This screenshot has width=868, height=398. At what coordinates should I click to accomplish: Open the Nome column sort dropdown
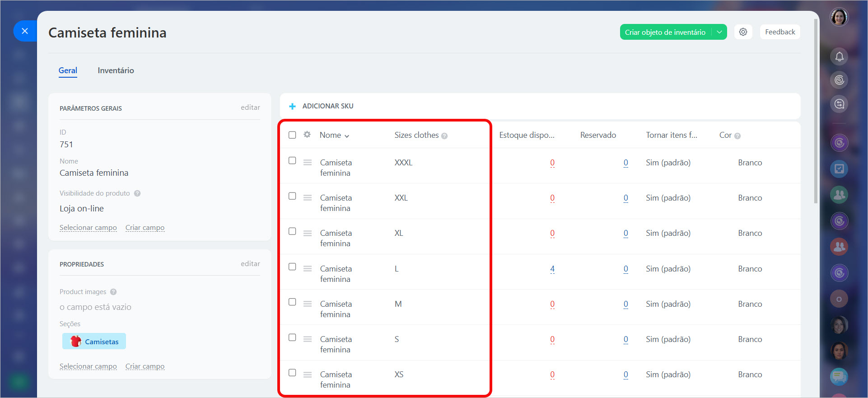point(347,136)
